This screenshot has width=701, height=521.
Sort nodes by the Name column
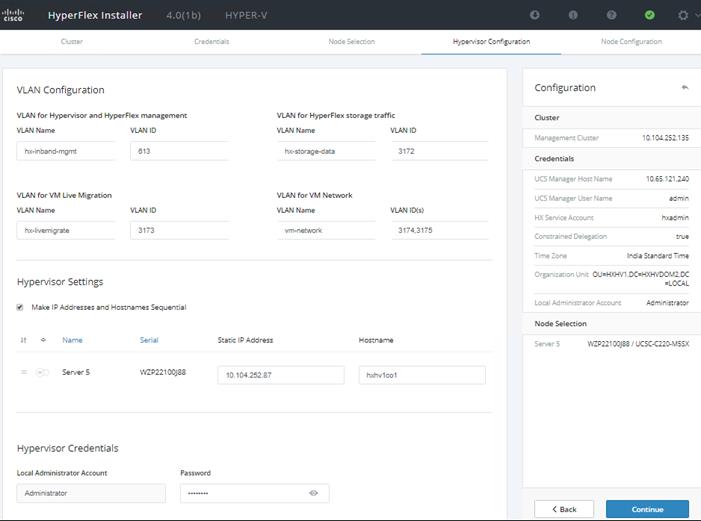coord(72,340)
